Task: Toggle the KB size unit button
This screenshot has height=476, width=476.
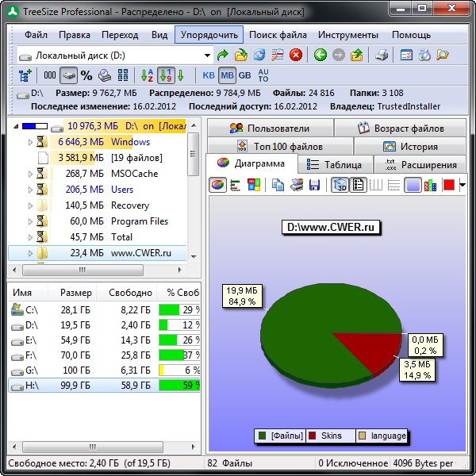Action: click(208, 75)
